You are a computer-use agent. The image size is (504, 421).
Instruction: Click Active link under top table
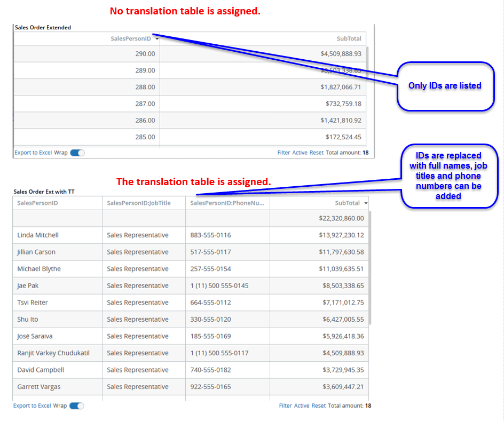tap(300, 153)
